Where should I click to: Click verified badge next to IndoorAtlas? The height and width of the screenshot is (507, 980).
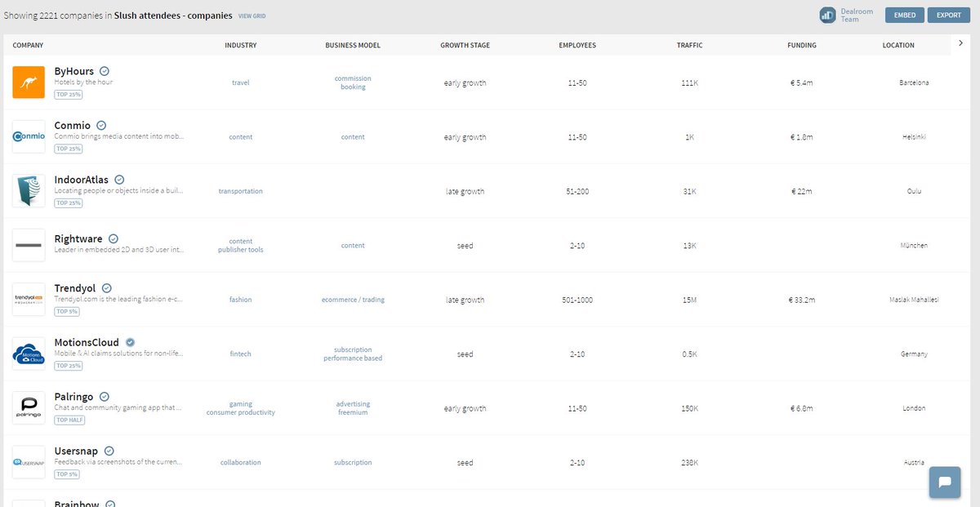119,180
